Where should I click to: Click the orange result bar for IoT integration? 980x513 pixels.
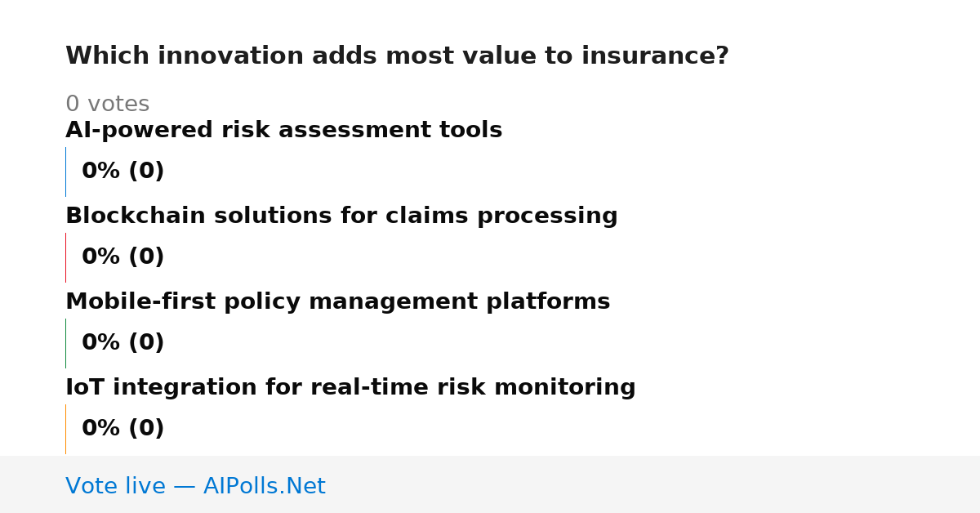[x=65, y=429]
